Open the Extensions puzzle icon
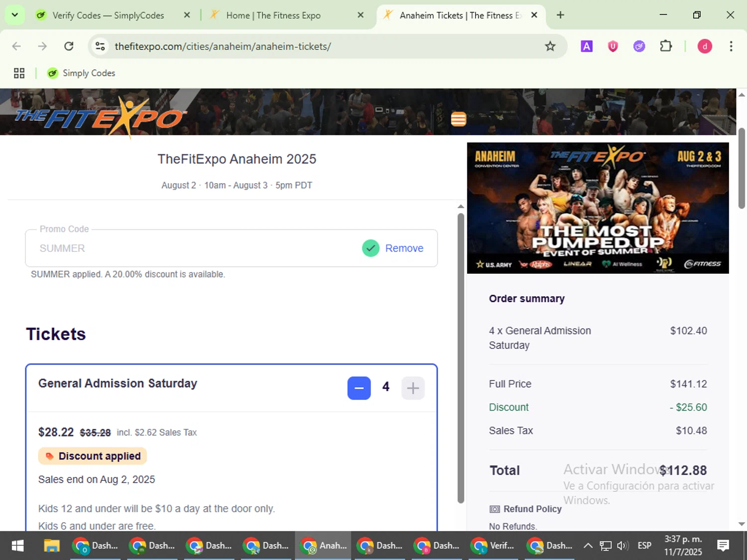747x560 pixels. tap(666, 46)
